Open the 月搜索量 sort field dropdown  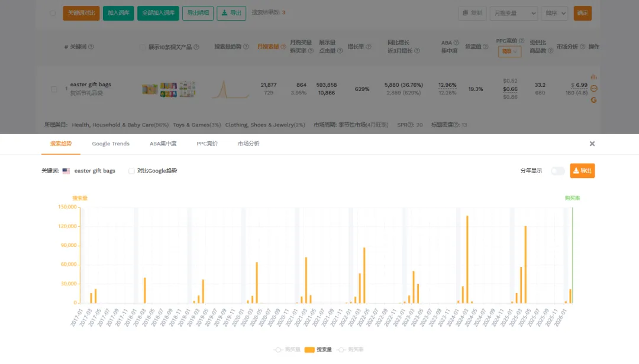tap(514, 13)
